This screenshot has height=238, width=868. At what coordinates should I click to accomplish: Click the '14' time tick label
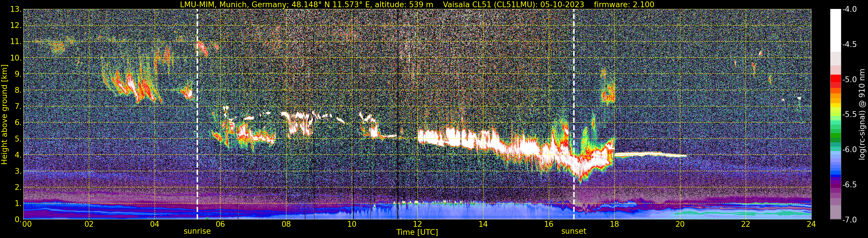pos(483,224)
